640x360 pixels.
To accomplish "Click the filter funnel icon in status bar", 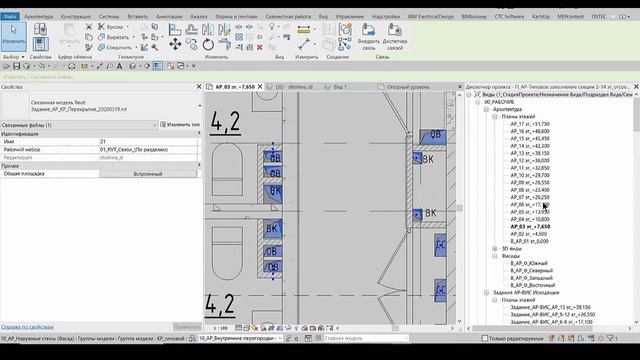I will pyautogui.click(x=611, y=338).
